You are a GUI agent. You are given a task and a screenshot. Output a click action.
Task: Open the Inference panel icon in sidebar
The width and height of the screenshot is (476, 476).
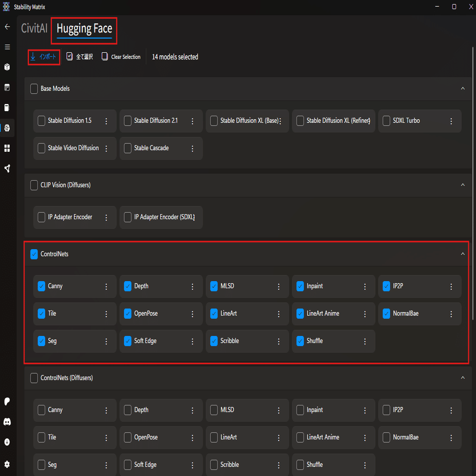(7, 87)
